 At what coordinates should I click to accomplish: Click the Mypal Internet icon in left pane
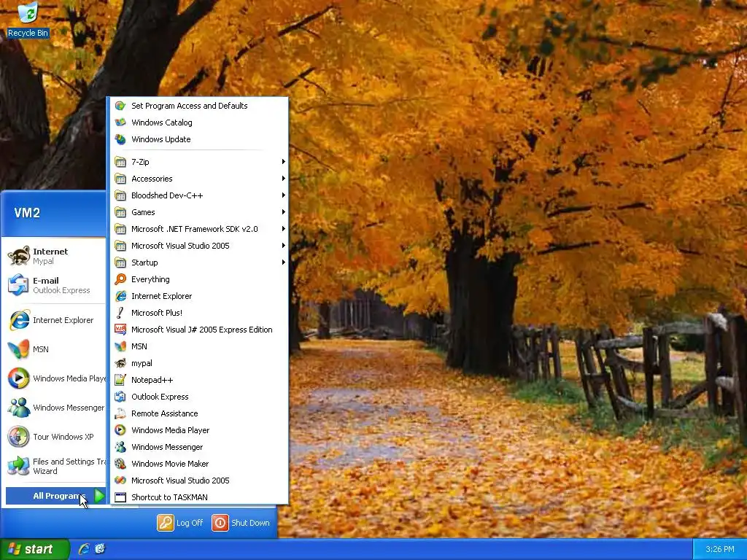pos(18,256)
